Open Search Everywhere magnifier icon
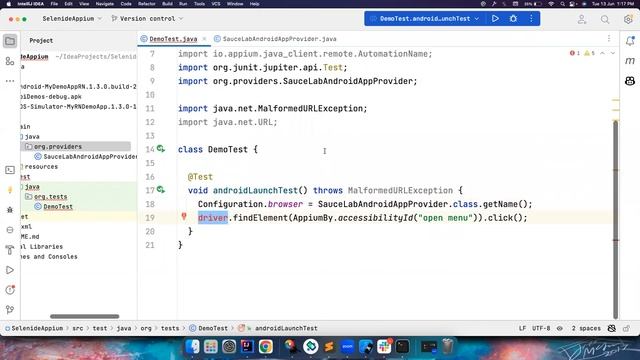The width and height of the screenshot is (640, 360). point(605,19)
